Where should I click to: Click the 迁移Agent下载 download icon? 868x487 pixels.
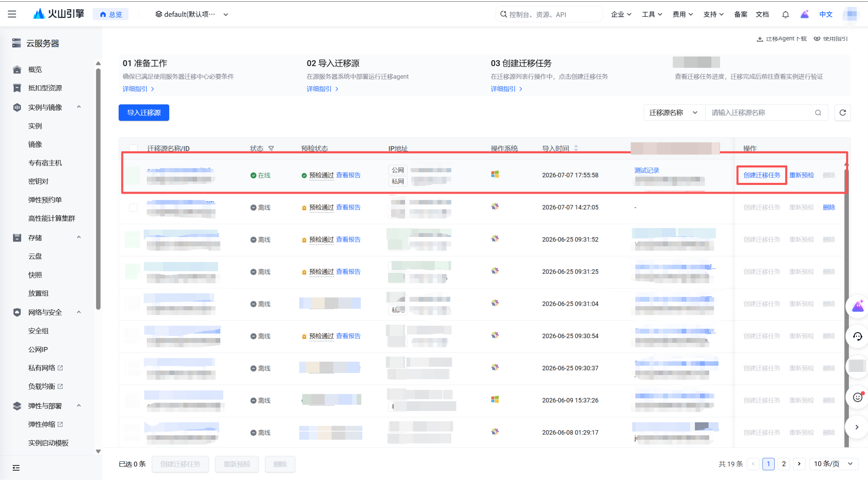coord(760,39)
